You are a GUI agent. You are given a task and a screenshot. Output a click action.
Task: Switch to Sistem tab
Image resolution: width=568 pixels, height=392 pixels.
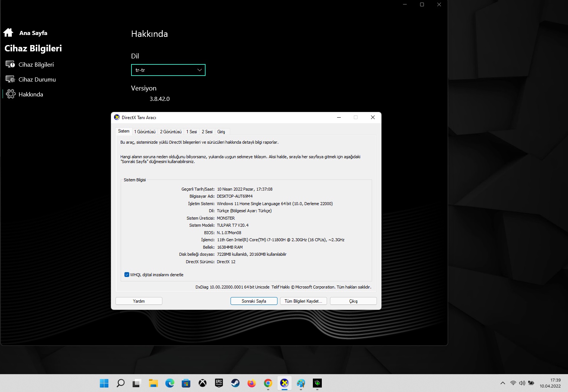(124, 131)
